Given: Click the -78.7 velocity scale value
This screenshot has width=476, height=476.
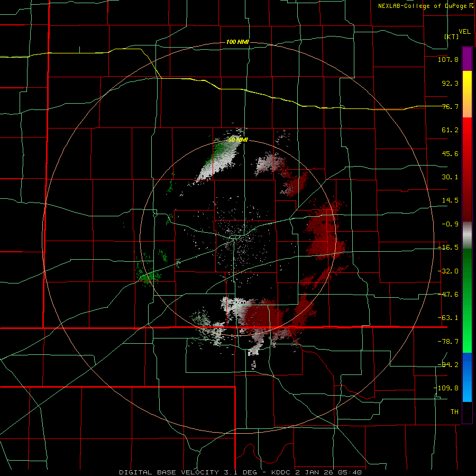Looking at the screenshot, I should click(x=448, y=342).
